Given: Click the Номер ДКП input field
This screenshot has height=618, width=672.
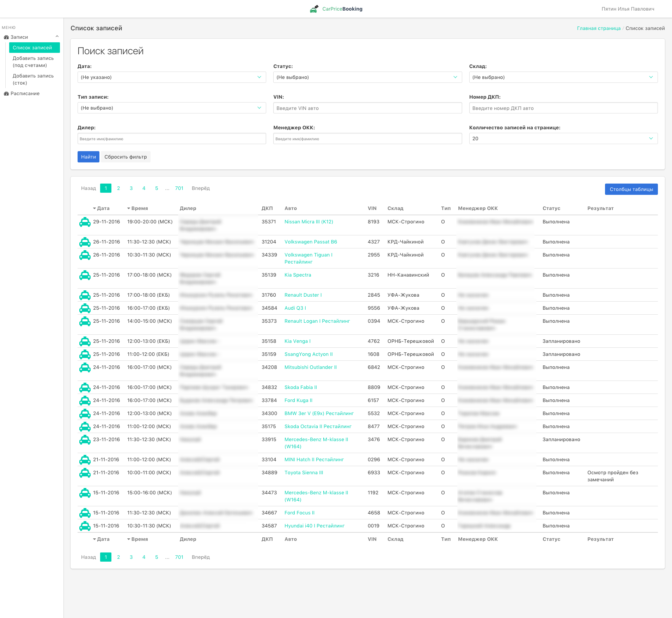Looking at the screenshot, I should pos(563,108).
